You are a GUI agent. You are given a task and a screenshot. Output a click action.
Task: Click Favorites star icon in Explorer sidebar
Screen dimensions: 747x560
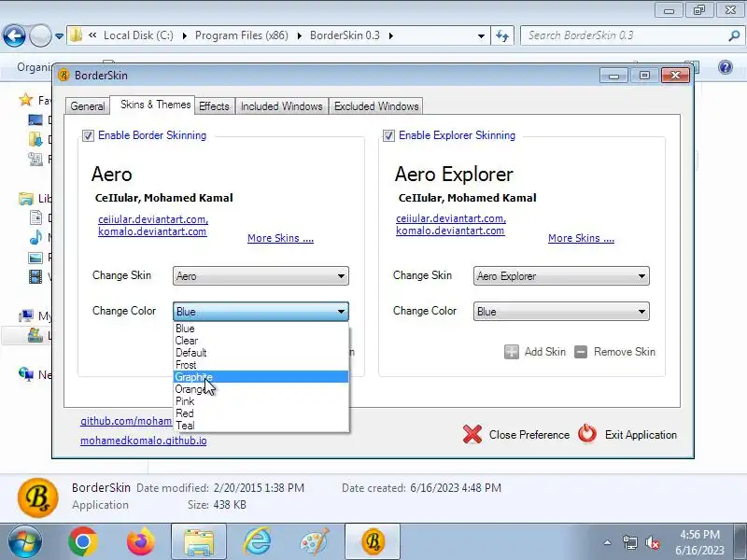pyautogui.click(x=26, y=100)
